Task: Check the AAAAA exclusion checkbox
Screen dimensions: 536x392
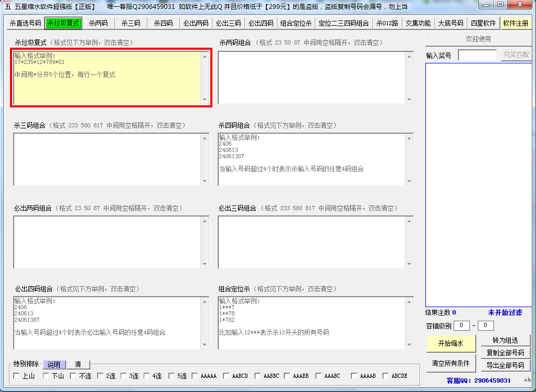Action: pos(195,376)
